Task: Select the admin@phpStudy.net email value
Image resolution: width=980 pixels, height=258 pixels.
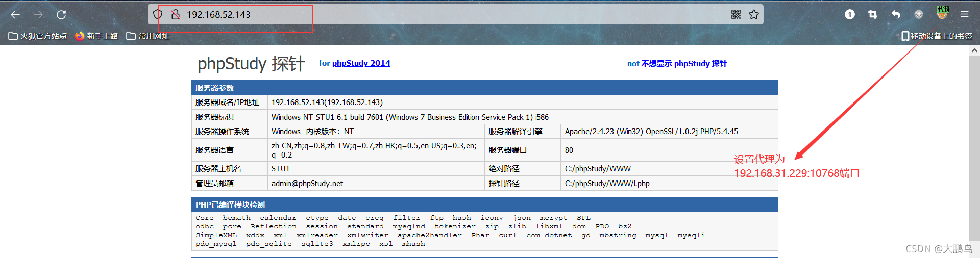Action: click(307, 184)
